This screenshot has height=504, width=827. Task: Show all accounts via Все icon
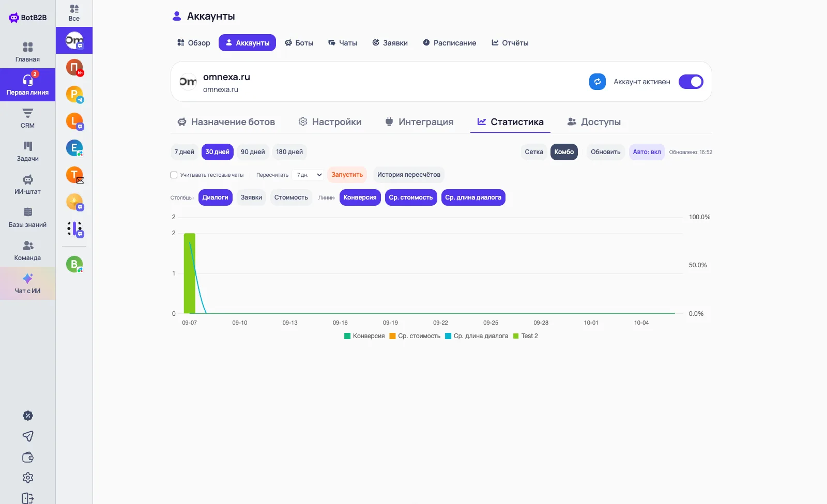pyautogui.click(x=74, y=13)
